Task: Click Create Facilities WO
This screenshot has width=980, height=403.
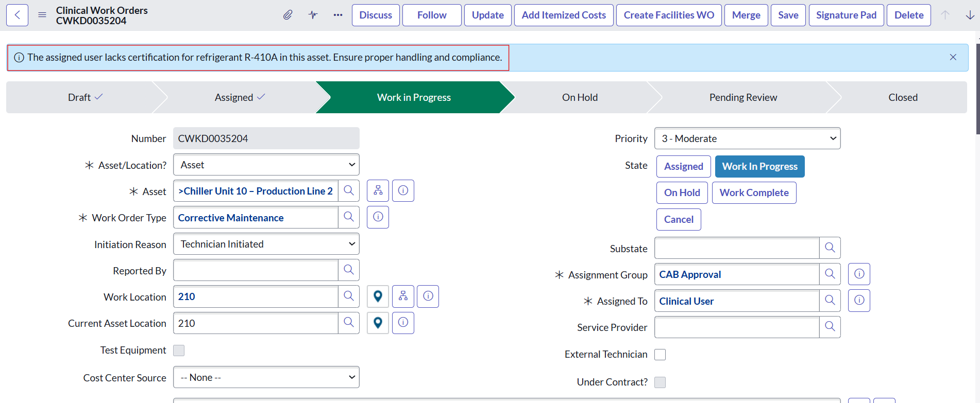Action: pyautogui.click(x=669, y=15)
